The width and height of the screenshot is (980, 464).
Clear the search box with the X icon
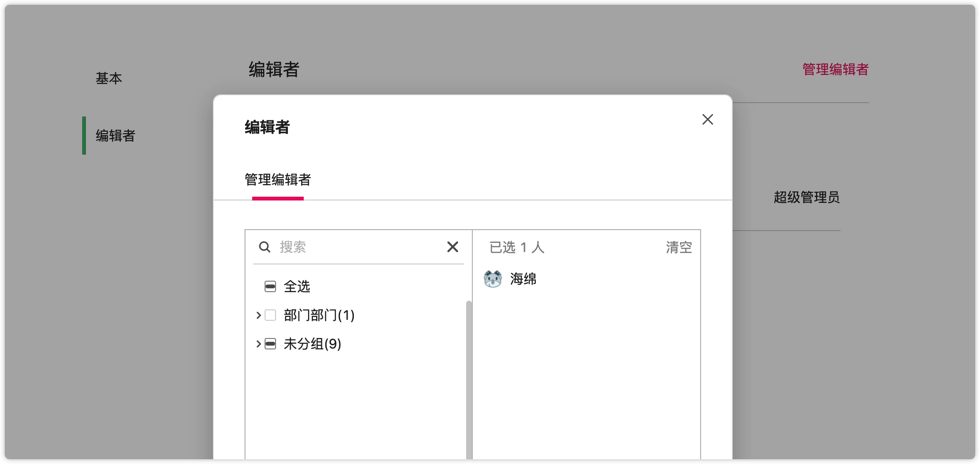[452, 247]
